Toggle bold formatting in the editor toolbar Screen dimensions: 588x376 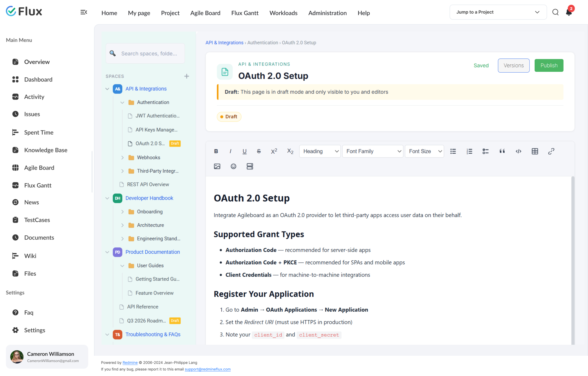point(216,151)
